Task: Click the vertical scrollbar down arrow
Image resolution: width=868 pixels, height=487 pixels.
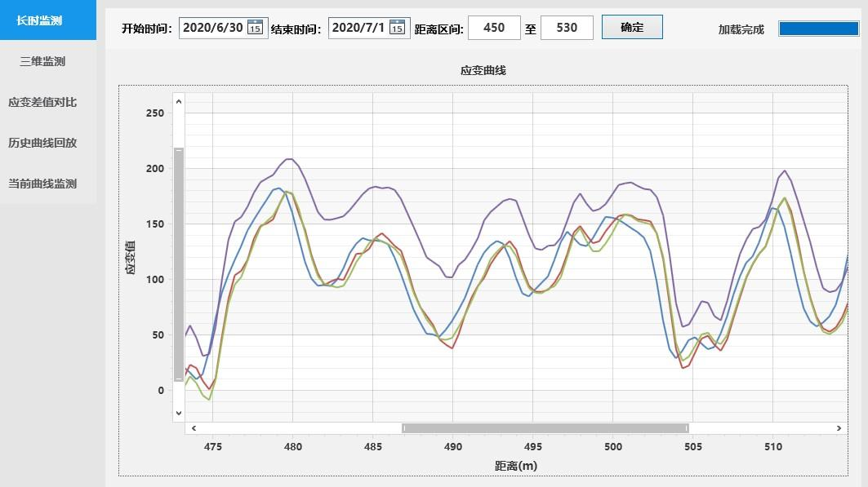Action: click(179, 414)
